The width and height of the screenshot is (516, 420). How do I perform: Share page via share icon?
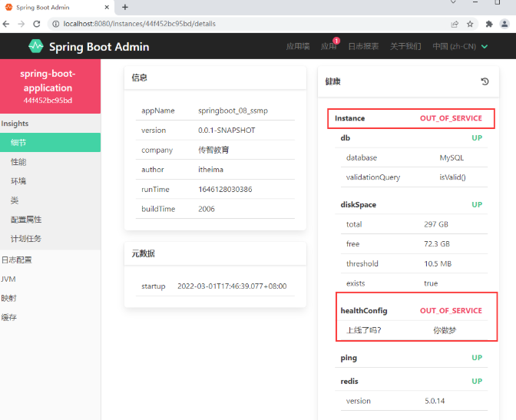coord(455,24)
